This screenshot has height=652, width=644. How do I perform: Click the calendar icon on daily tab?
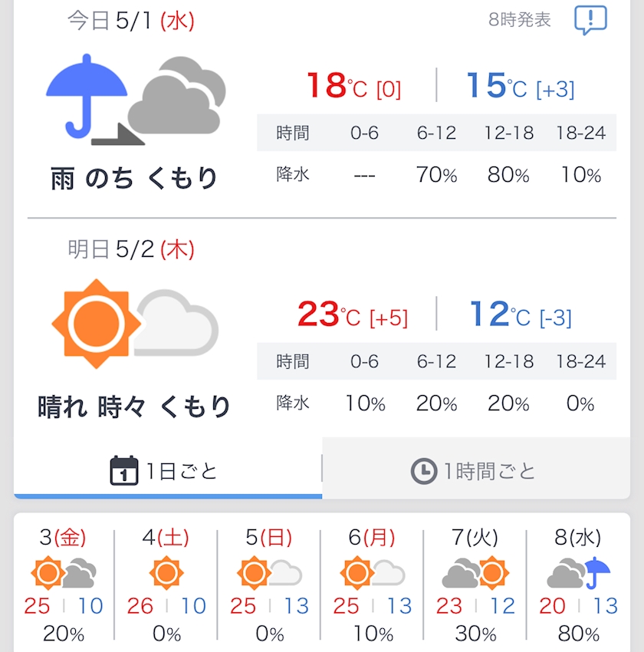[x=123, y=471]
